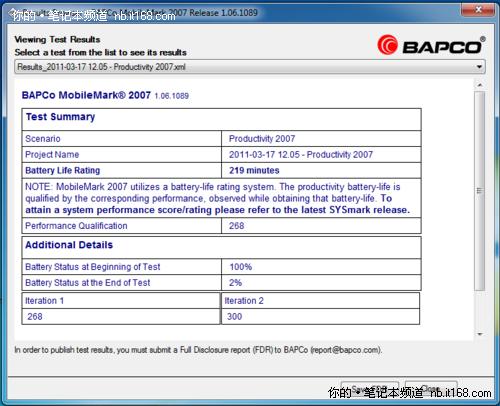
Task: Click the Save FDR button
Action: 369,388
